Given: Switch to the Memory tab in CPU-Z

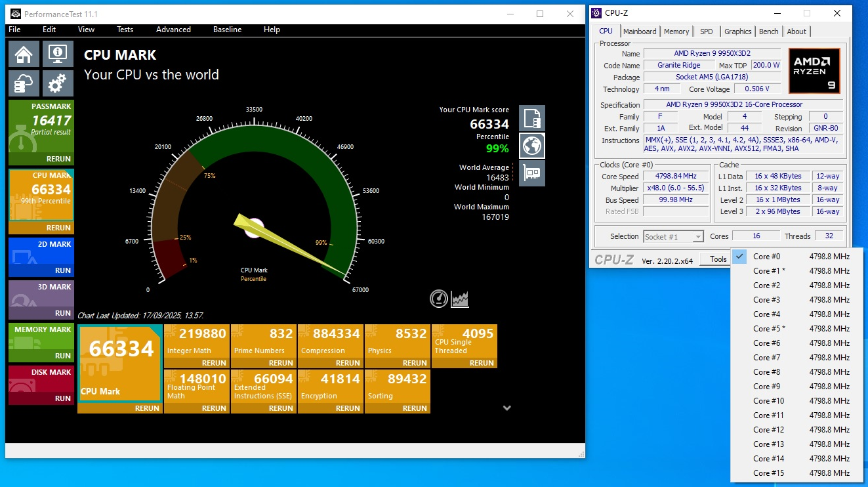Looking at the screenshot, I should pos(676,32).
